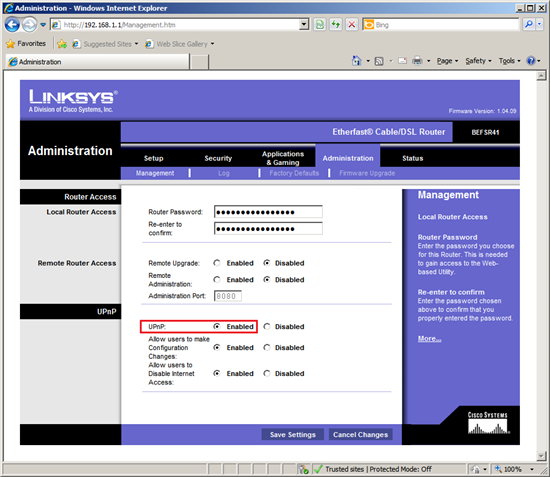Open the Setup router tab
The image size is (550, 477).
click(x=153, y=158)
